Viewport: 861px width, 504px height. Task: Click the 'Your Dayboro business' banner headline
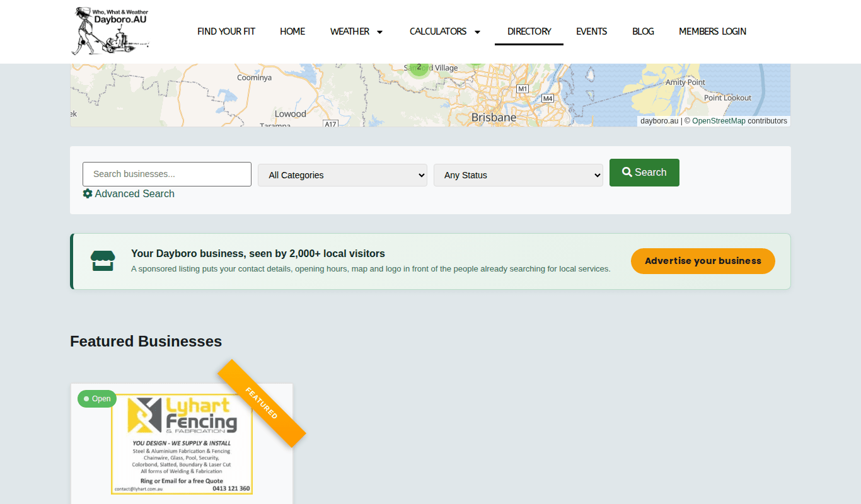pos(258,253)
